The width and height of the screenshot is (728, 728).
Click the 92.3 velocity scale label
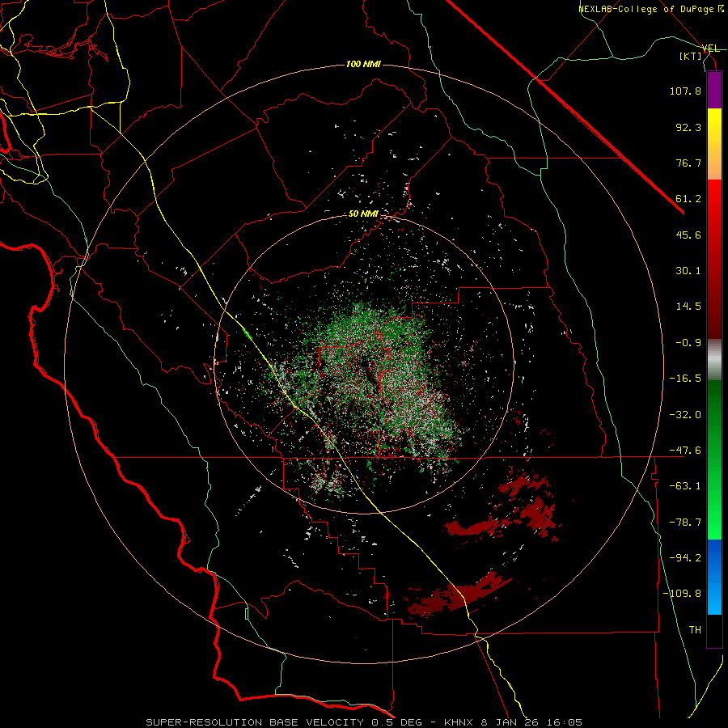point(688,127)
